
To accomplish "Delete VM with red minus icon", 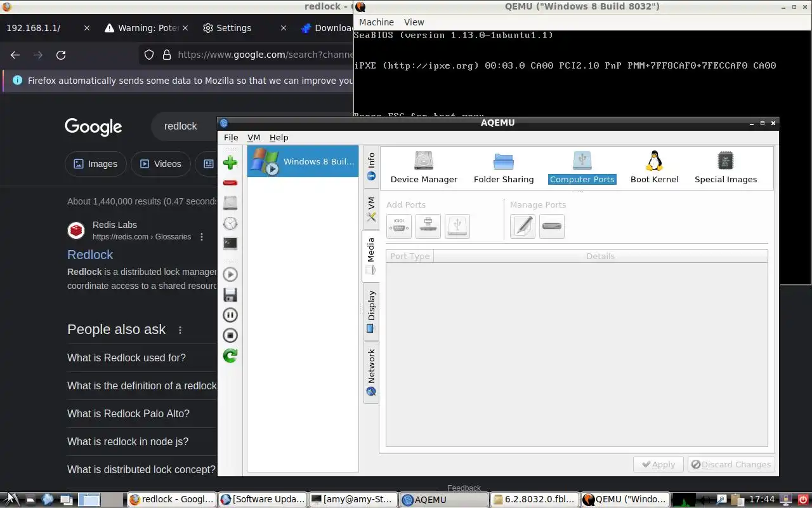I will coord(230,183).
